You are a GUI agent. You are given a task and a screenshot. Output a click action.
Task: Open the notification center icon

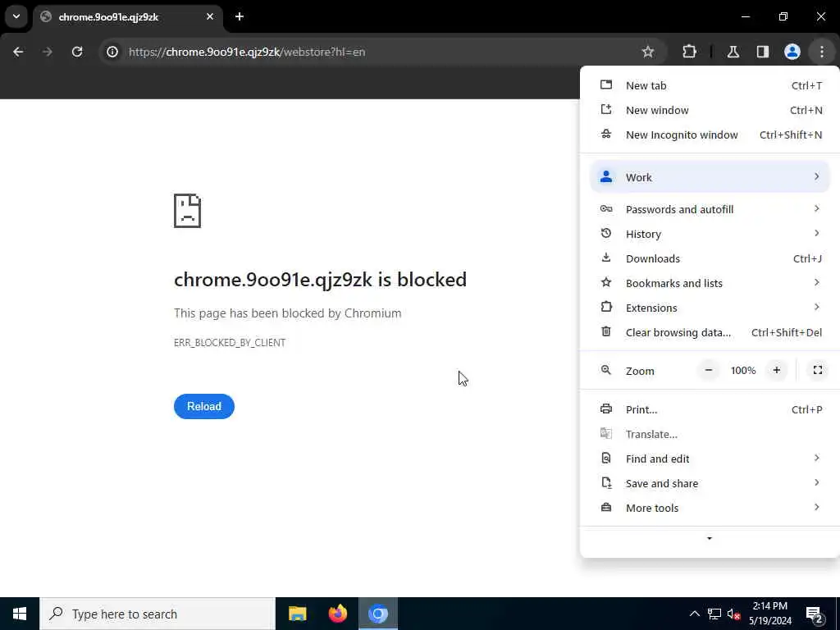[815, 614]
